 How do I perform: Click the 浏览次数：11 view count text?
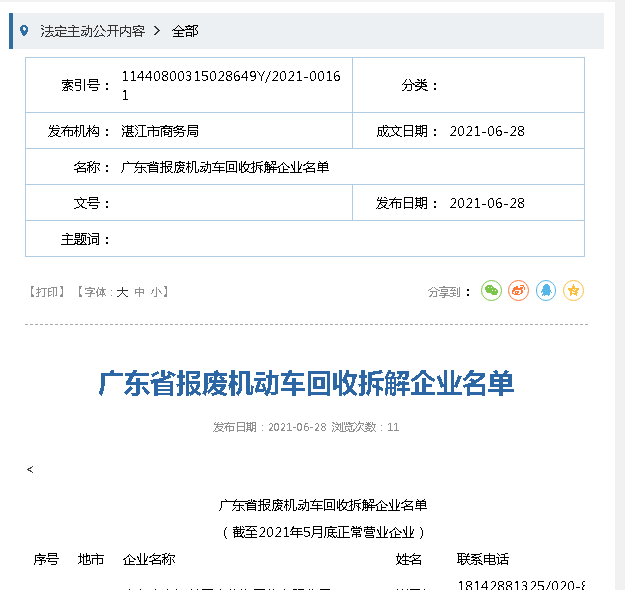point(365,427)
